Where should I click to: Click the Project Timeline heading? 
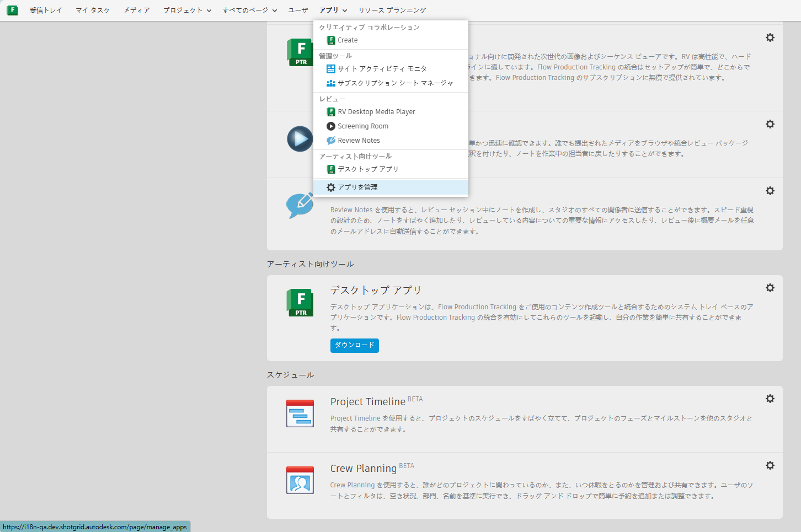click(368, 402)
